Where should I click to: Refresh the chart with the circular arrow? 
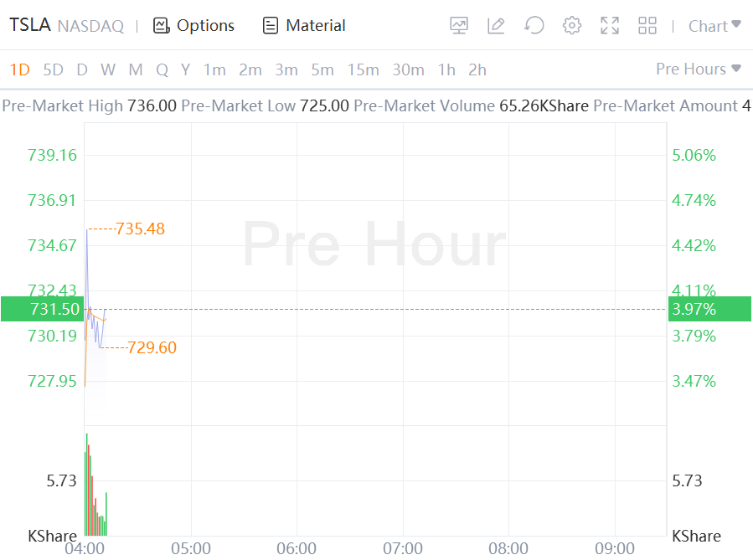pos(534,26)
